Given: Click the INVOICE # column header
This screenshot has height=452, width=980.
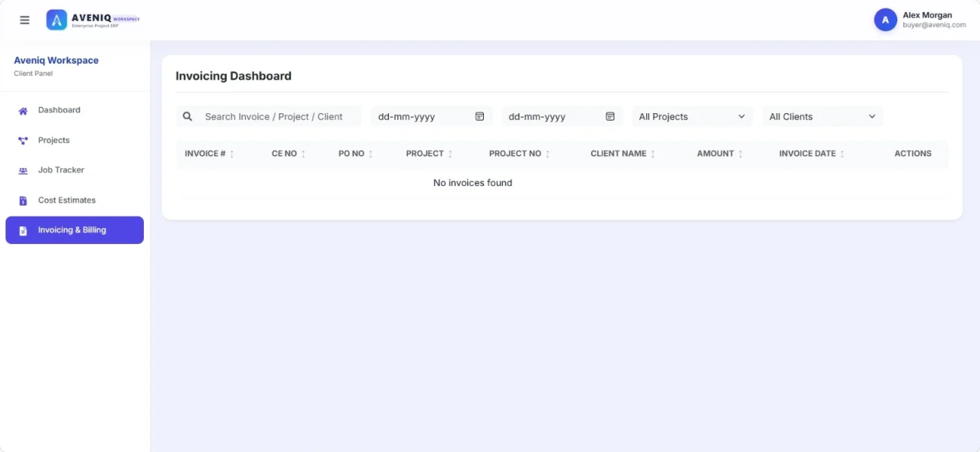Looking at the screenshot, I should (205, 154).
